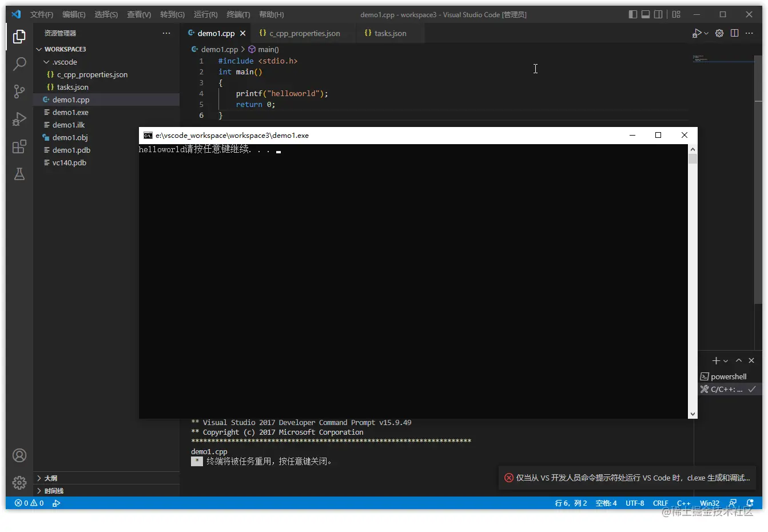
Task: Open the 转到(G) menu
Action: click(172, 14)
